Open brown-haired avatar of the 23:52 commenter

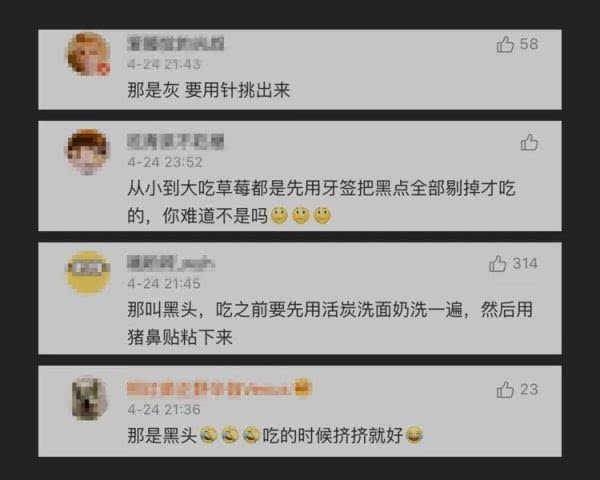89,152
